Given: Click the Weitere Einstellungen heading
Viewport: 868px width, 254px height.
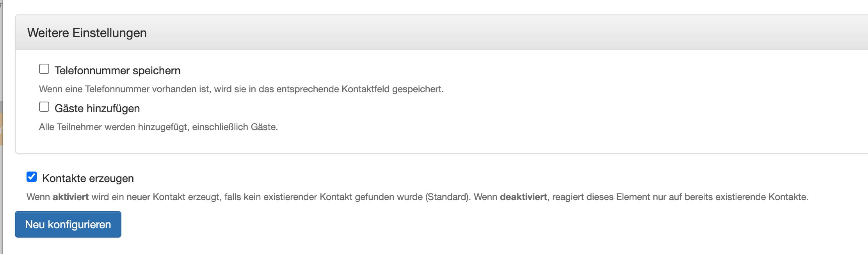Looking at the screenshot, I should pos(87,33).
